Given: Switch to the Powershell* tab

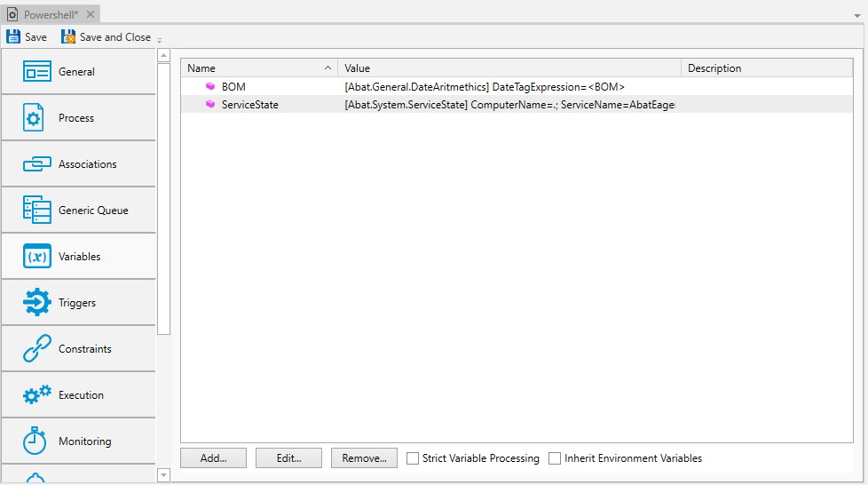Looking at the screenshot, I should click(x=51, y=15).
